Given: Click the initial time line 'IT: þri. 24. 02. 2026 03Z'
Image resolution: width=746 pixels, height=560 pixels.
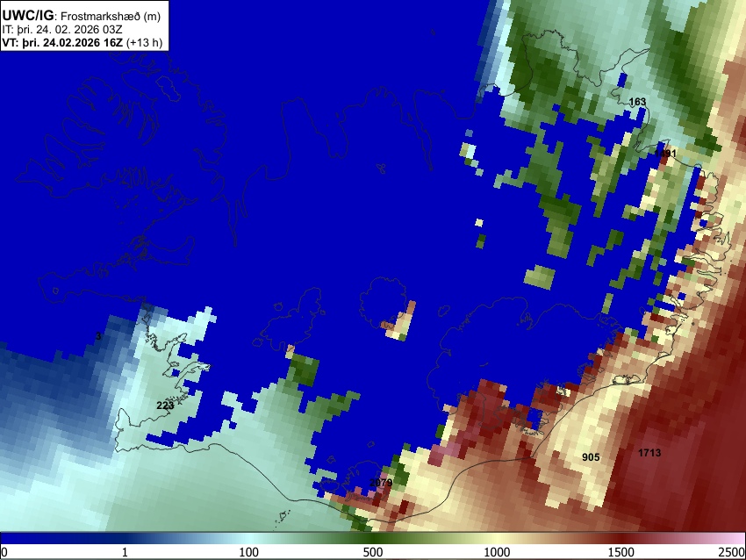Looking at the screenshot, I should coord(61,30).
